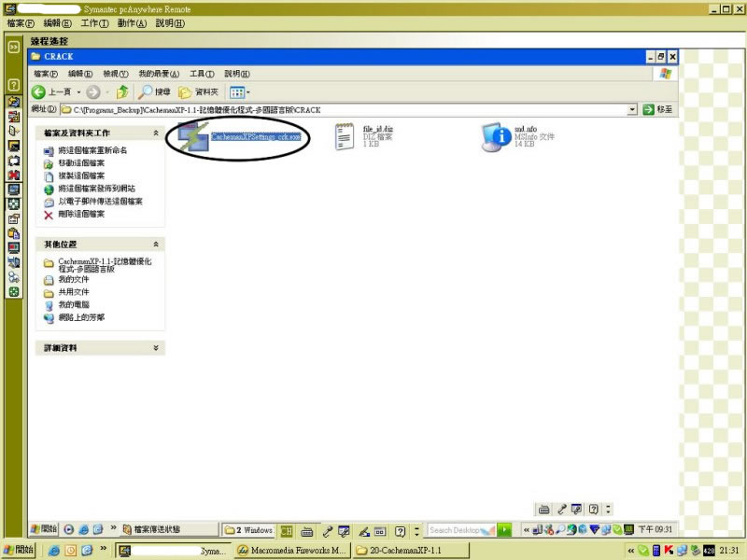Click the 移至 Go button
Image resolution: width=747 pixels, height=560 pixels.
(x=658, y=109)
